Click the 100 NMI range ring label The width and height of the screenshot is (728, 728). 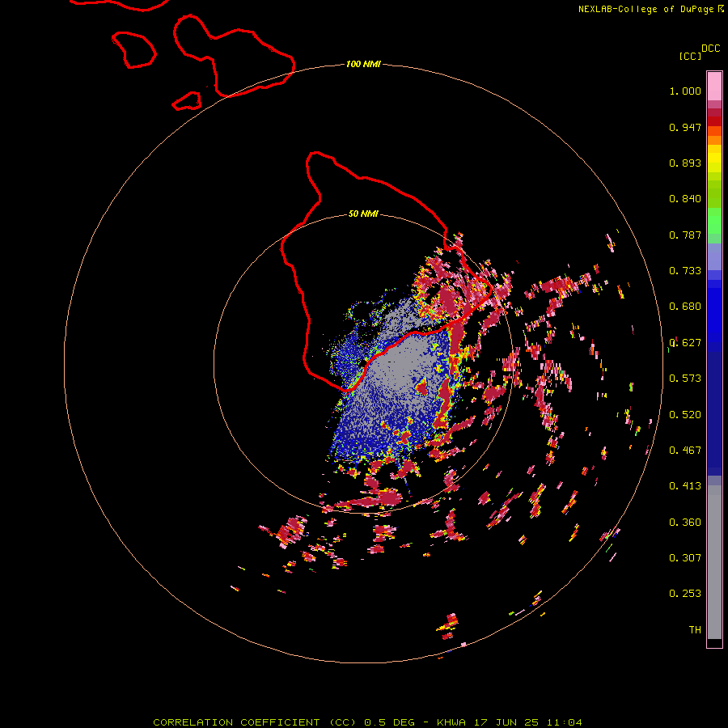pos(363,64)
